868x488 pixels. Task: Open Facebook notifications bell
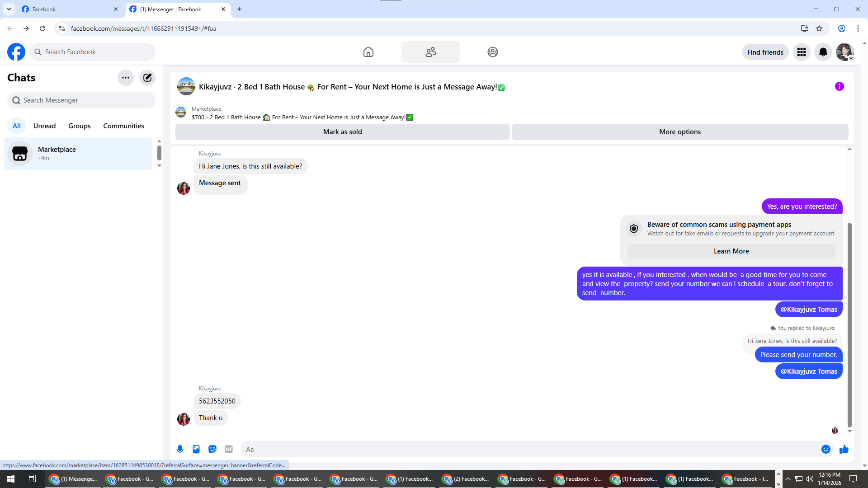823,52
